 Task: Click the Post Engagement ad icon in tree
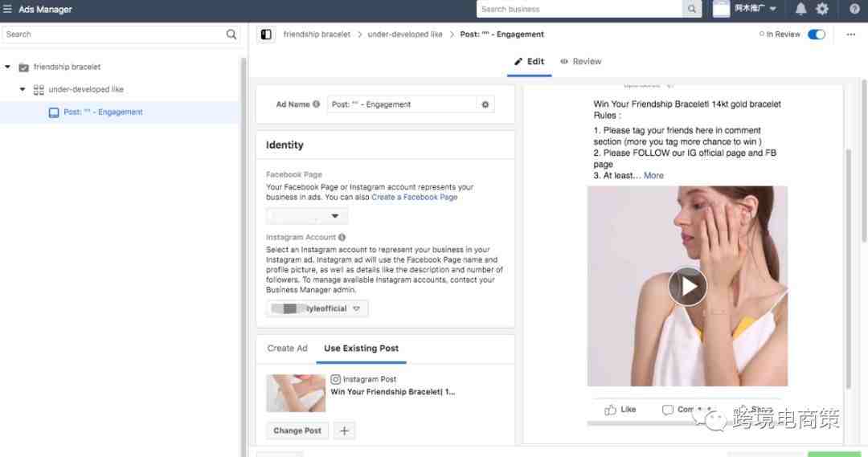54,112
